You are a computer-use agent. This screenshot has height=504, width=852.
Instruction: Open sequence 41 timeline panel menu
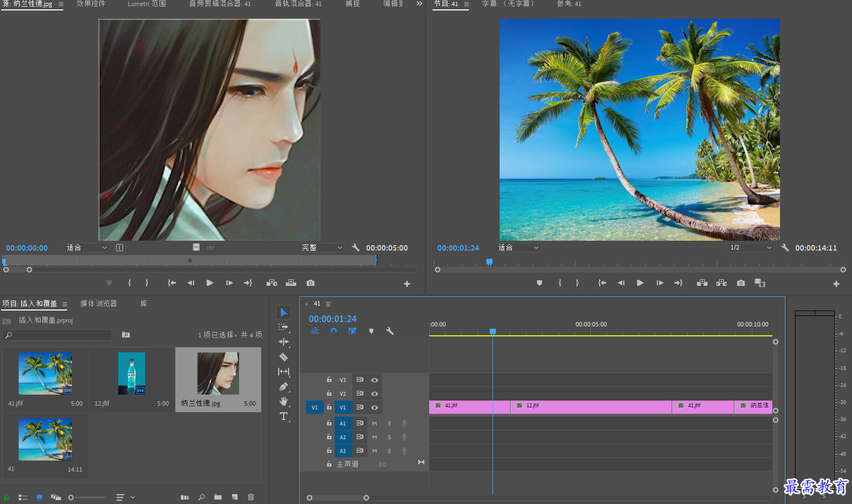[328, 304]
